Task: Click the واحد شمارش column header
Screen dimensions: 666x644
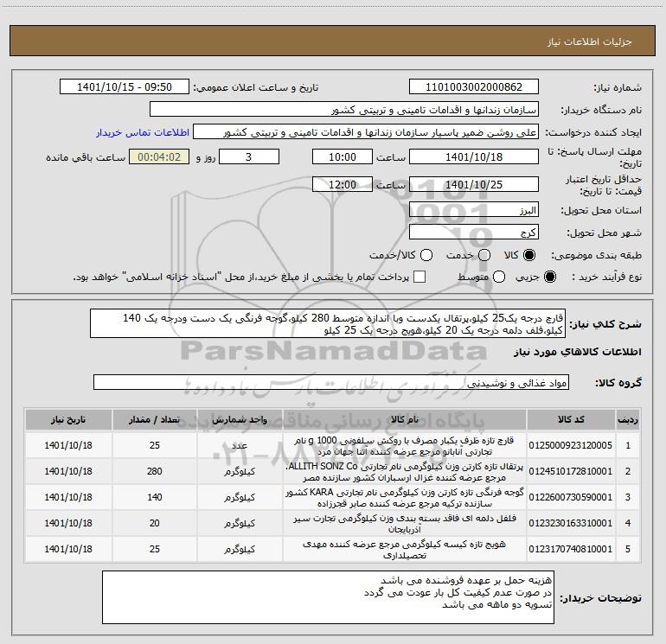Action: [x=240, y=419]
